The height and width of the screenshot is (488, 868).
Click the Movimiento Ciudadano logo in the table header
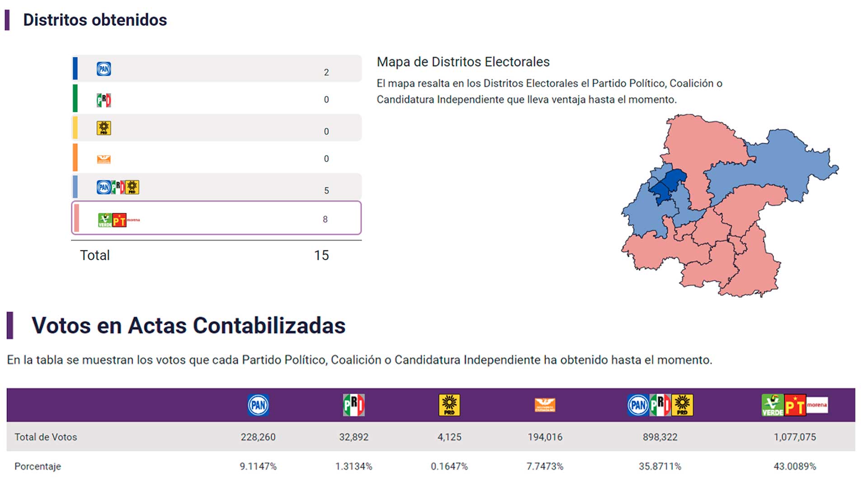pyautogui.click(x=545, y=405)
